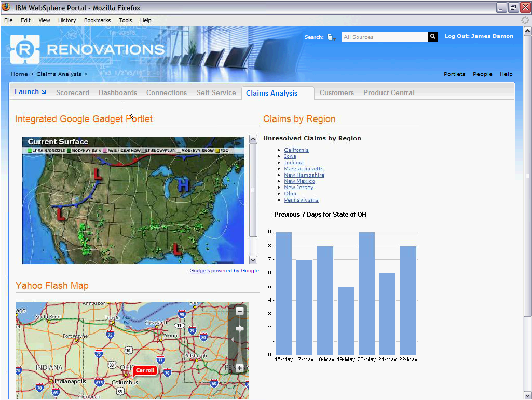Open the New Jersey claims link

pyautogui.click(x=298, y=188)
